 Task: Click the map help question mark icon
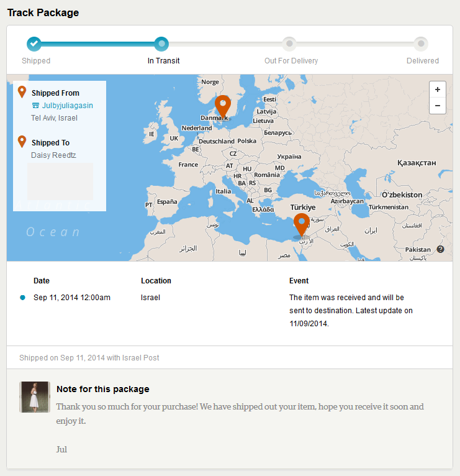point(440,249)
